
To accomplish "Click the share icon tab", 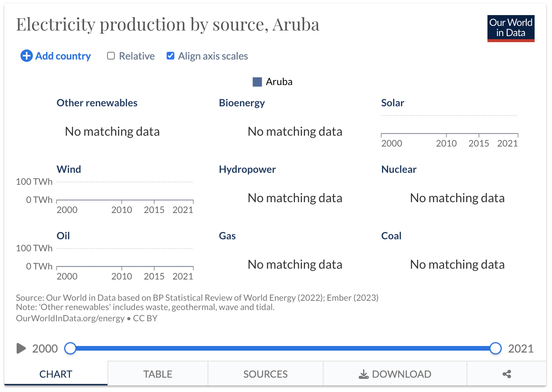I will [506, 374].
